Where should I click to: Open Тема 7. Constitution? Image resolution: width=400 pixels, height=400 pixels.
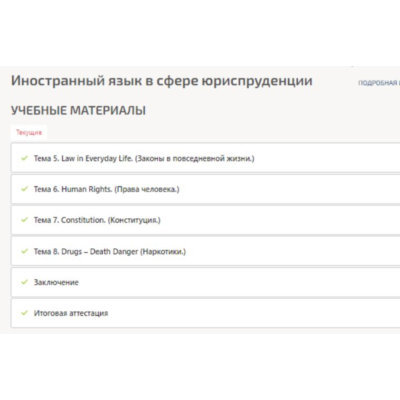pyautogui.click(x=206, y=220)
